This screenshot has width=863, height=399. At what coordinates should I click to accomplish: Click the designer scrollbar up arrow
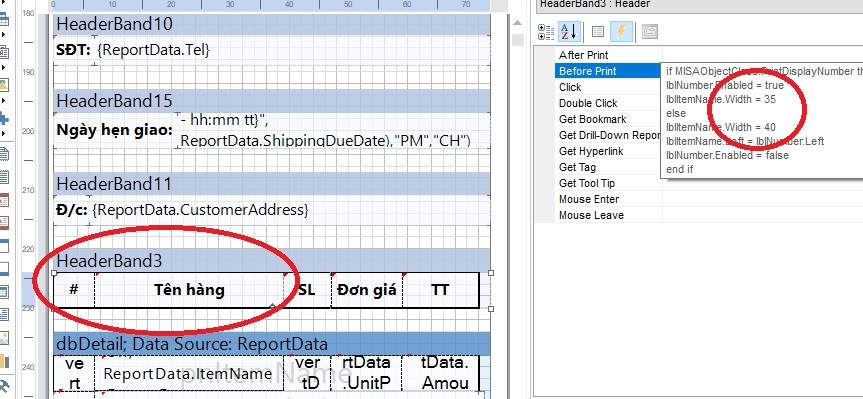coord(517,23)
